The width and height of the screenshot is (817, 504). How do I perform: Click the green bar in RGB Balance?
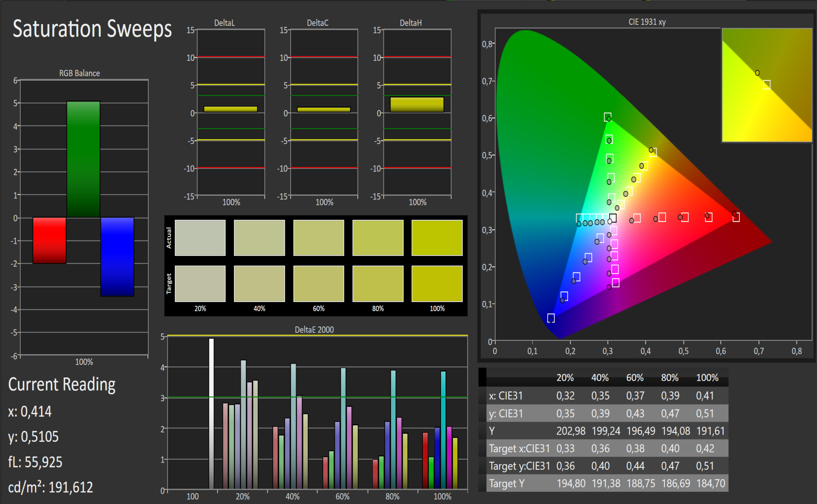point(83,159)
